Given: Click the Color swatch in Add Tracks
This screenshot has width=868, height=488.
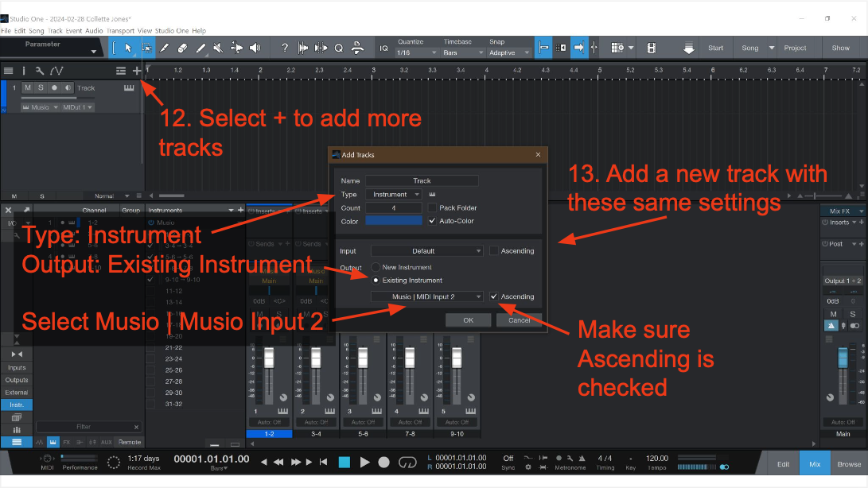Looking at the screenshot, I should (394, 221).
